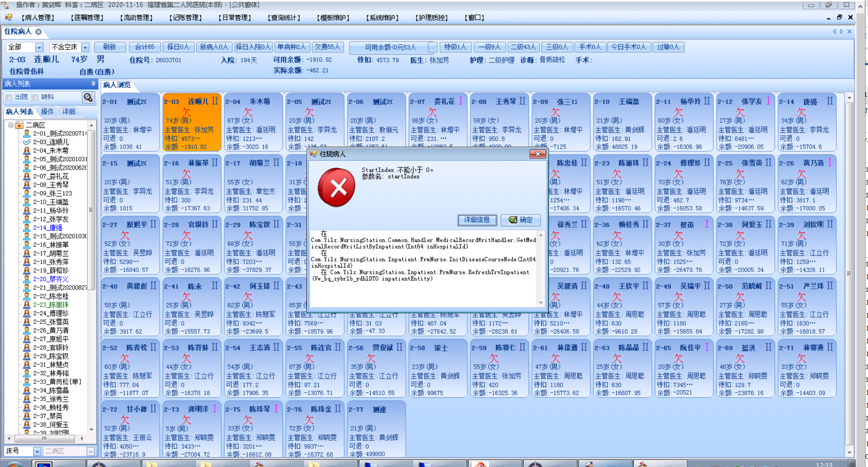Click the 详细信息 button in dialog
The width and height of the screenshot is (868, 467).
pyautogui.click(x=477, y=220)
